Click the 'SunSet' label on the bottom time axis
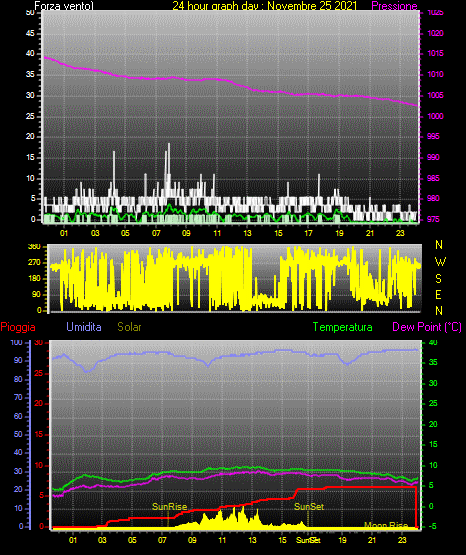The width and height of the screenshot is (466, 555). coord(308,540)
